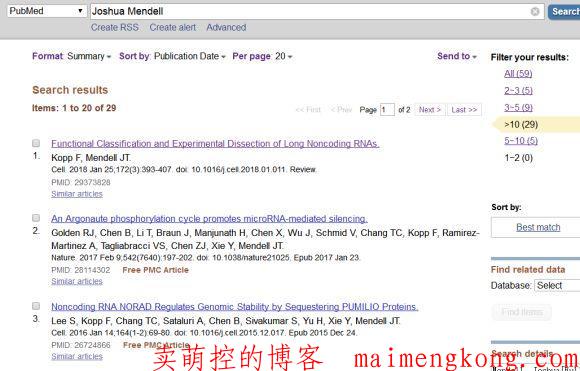Tick the checkbox for result 3

36,306
